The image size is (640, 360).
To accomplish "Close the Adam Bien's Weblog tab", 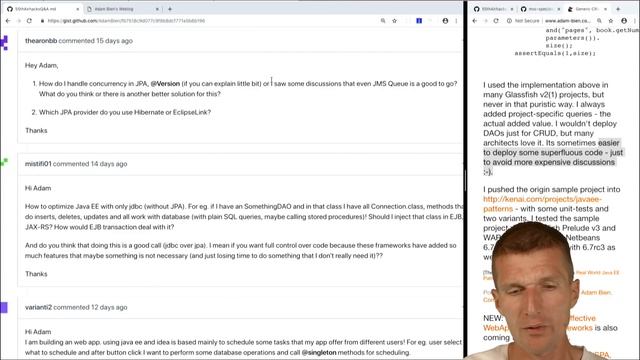I will point(157,9).
